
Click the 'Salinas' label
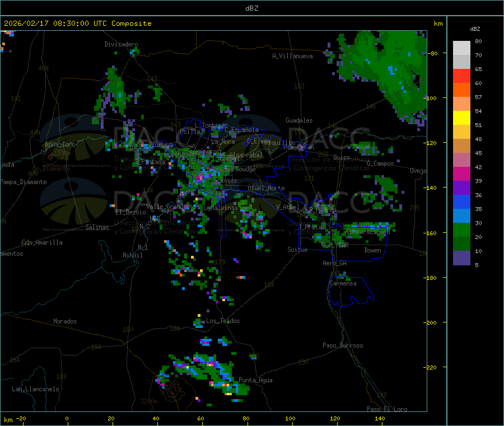tap(97, 227)
